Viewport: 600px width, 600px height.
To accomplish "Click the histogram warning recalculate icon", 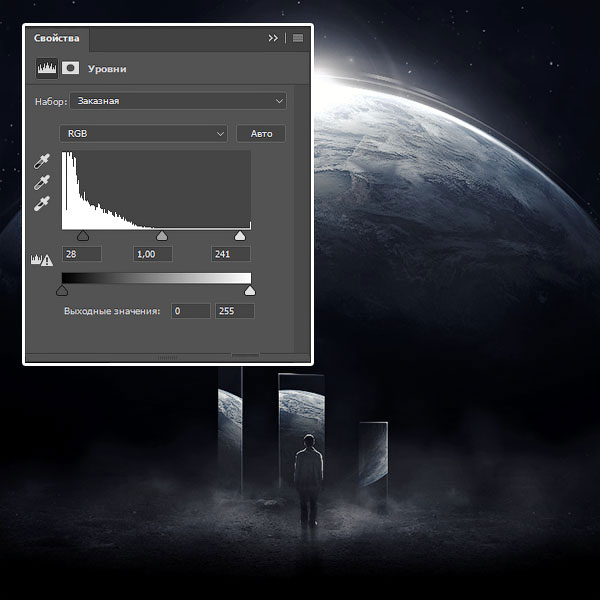I will click(x=42, y=260).
